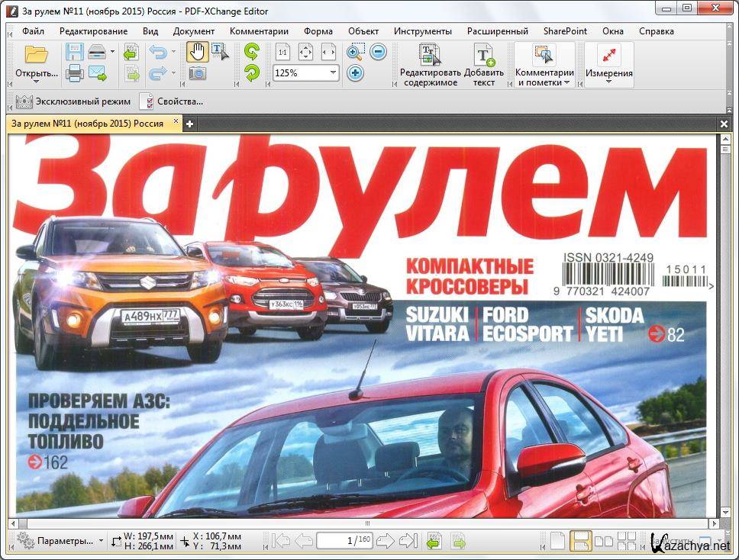Click Fit Page view icon

(305, 52)
